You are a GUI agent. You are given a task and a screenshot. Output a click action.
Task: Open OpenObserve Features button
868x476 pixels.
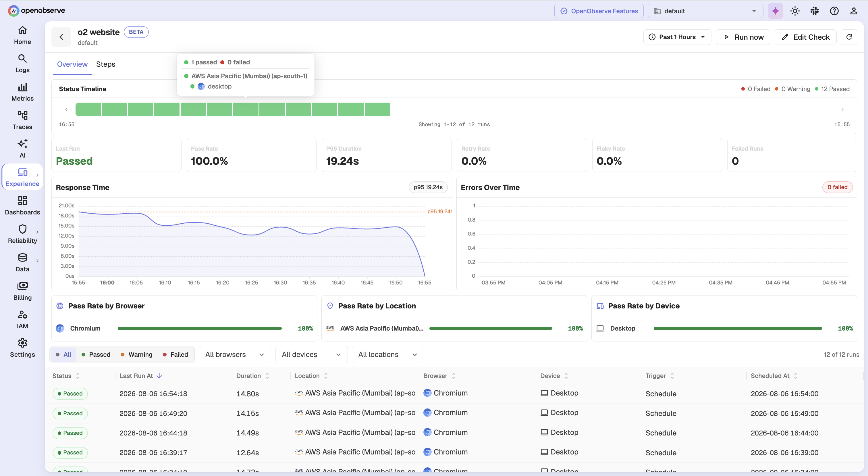pyautogui.click(x=599, y=11)
